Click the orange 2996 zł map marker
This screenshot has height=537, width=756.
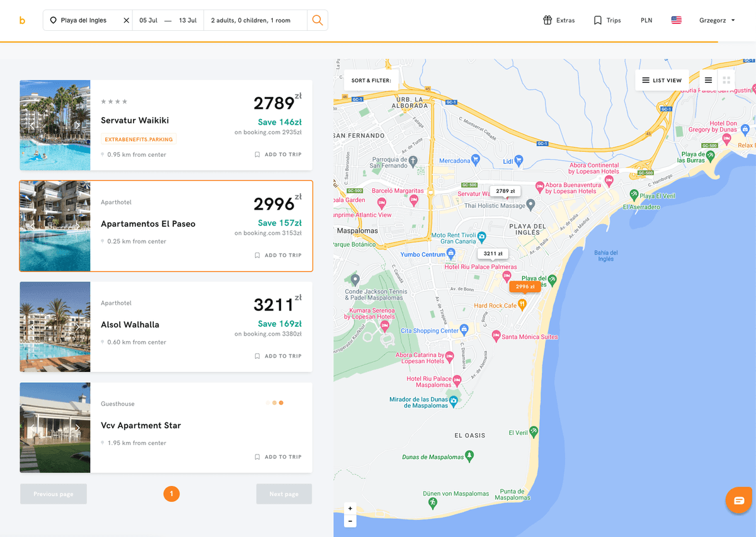525,286
